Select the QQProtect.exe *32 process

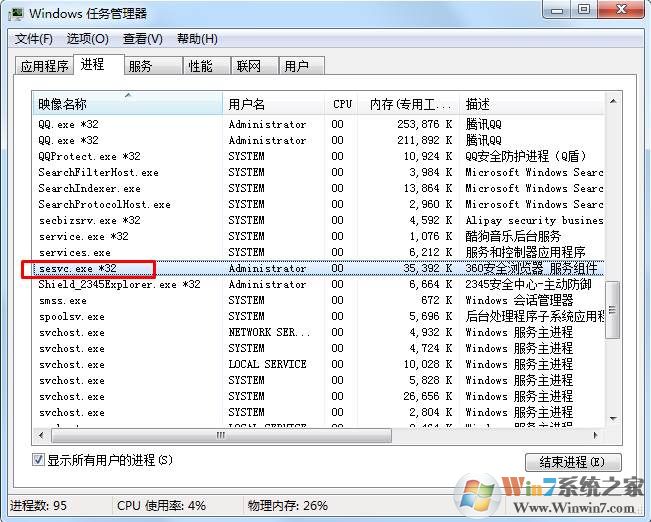[x=318, y=156]
